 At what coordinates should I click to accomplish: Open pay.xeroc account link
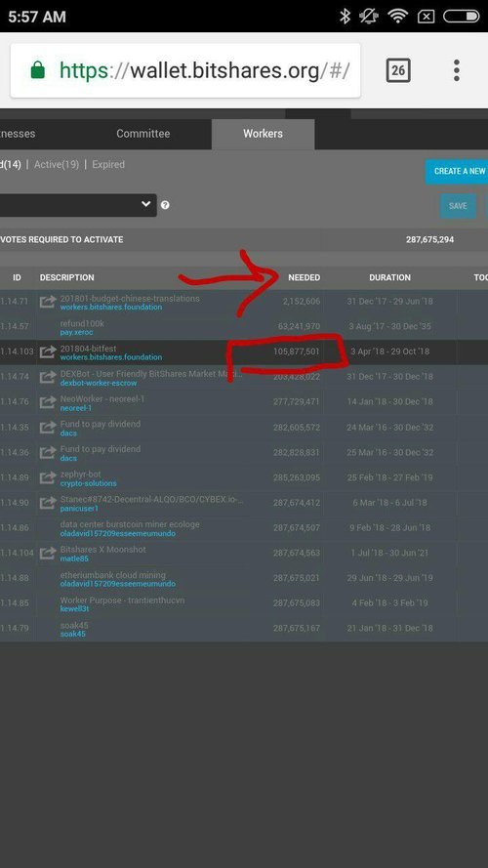tap(76, 332)
